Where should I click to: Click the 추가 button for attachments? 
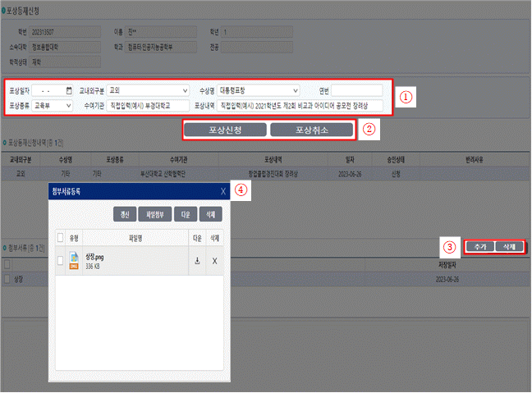(479, 246)
